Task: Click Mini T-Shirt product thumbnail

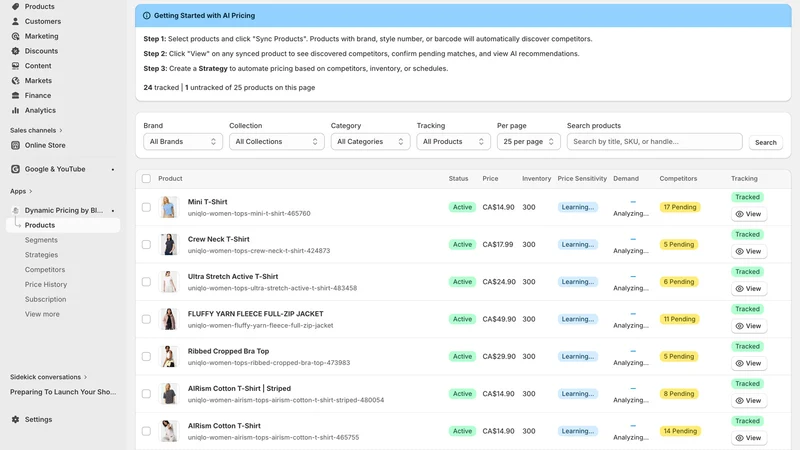Action: coord(168,207)
